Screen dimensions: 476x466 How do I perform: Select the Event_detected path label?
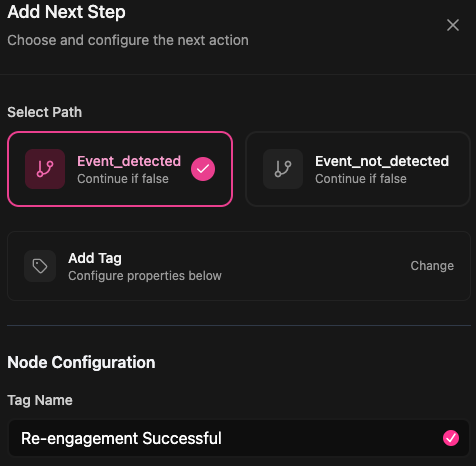tap(129, 161)
